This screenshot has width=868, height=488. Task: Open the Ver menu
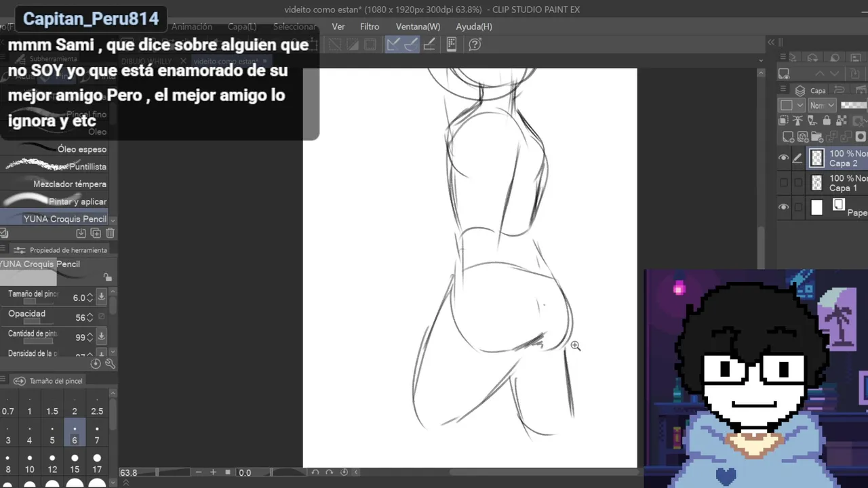coord(338,26)
